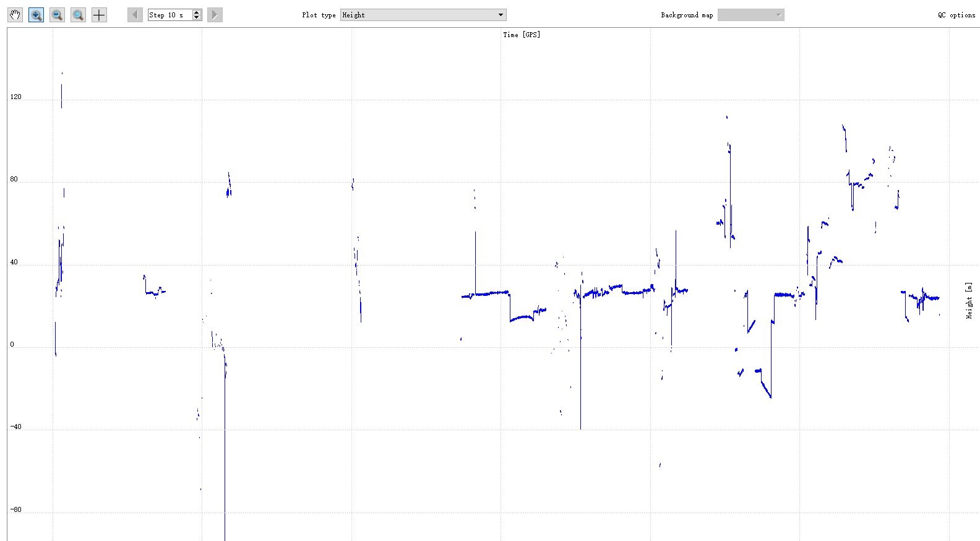Activate the zoom in magnifier tool

point(37,15)
